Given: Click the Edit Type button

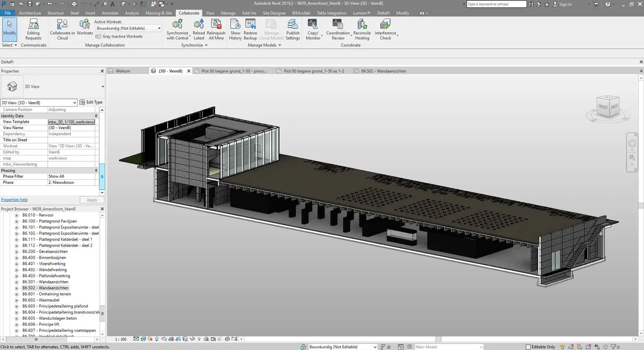Looking at the screenshot, I should (91, 102).
